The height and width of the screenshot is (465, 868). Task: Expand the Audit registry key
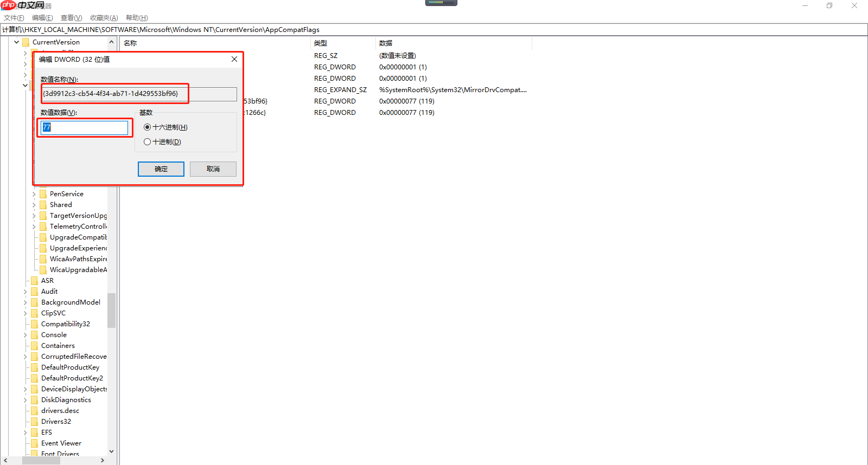(25, 292)
